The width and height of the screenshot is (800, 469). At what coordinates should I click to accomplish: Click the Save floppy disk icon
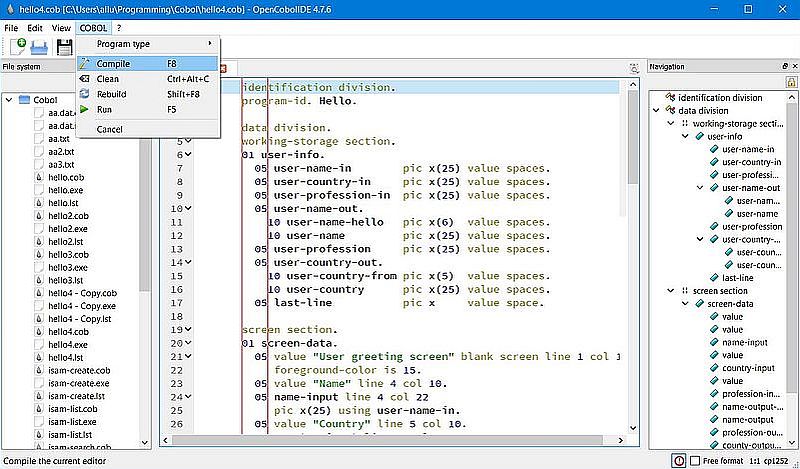65,47
